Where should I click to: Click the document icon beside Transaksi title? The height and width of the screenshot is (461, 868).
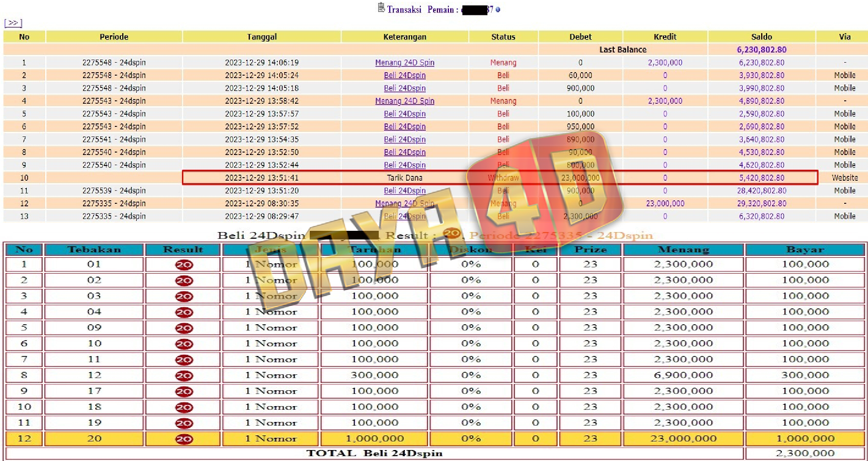[x=381, y=8]
